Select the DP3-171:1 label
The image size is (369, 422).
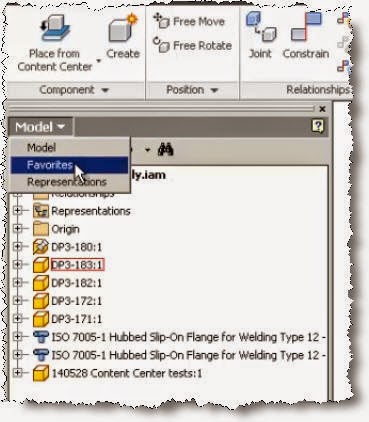[x=77, y=319]
